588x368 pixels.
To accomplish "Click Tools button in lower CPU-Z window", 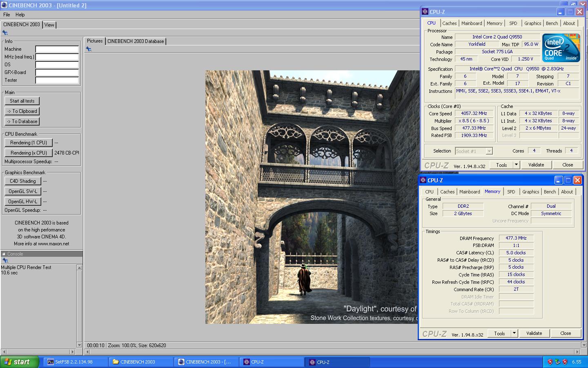I will (499, 333).
